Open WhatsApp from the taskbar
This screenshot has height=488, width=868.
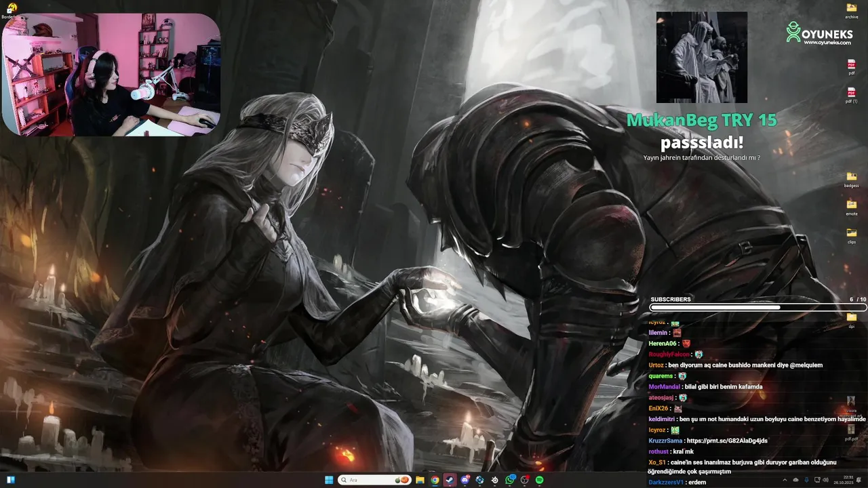[x=510, y=480]
